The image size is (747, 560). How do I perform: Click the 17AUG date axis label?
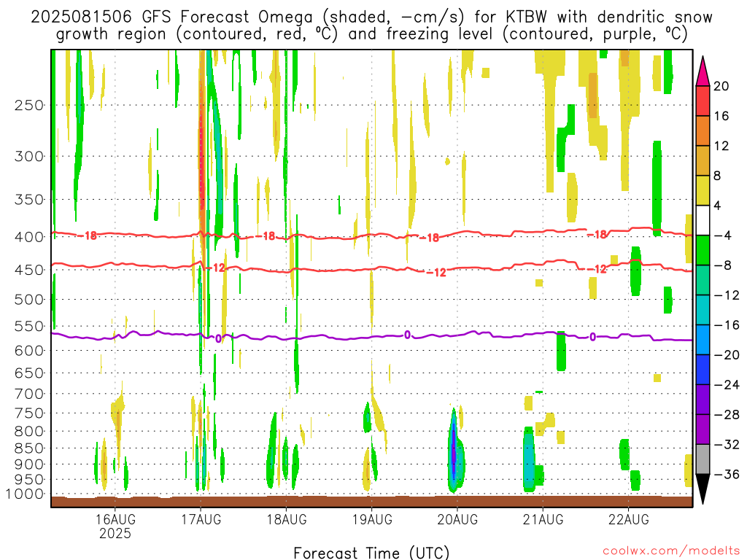click(201, 519)
